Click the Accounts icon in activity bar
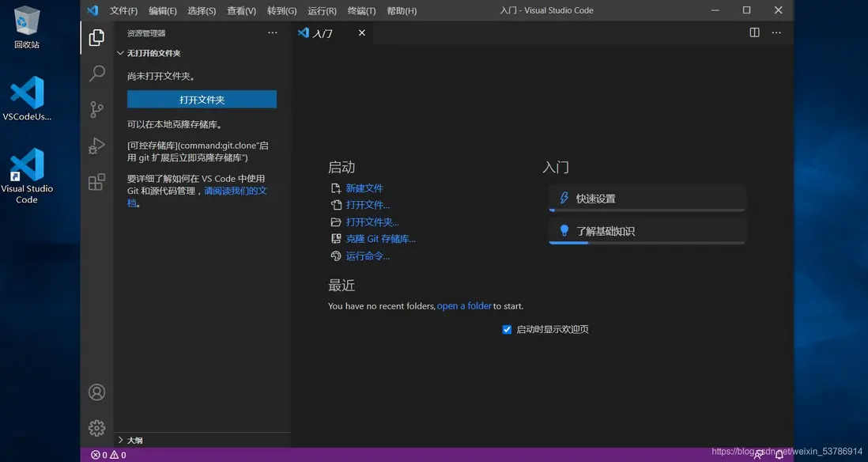The image size is (868, 462). [96, 392]
